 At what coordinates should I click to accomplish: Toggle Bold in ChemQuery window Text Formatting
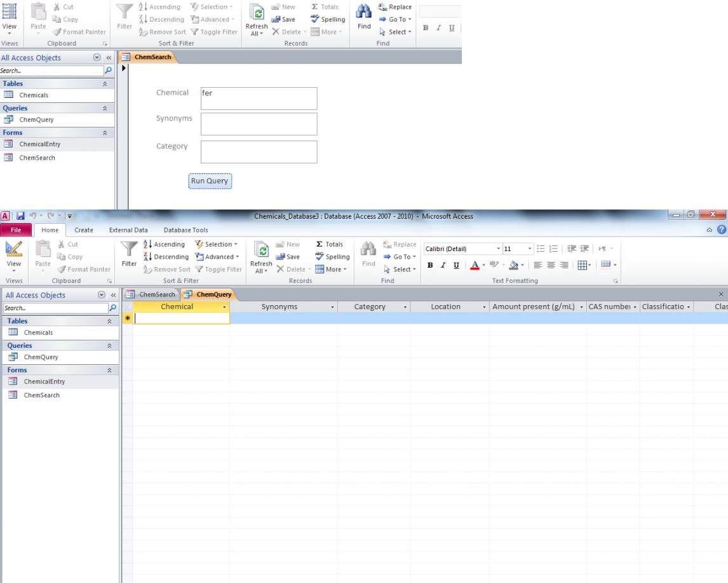(431, 265)
